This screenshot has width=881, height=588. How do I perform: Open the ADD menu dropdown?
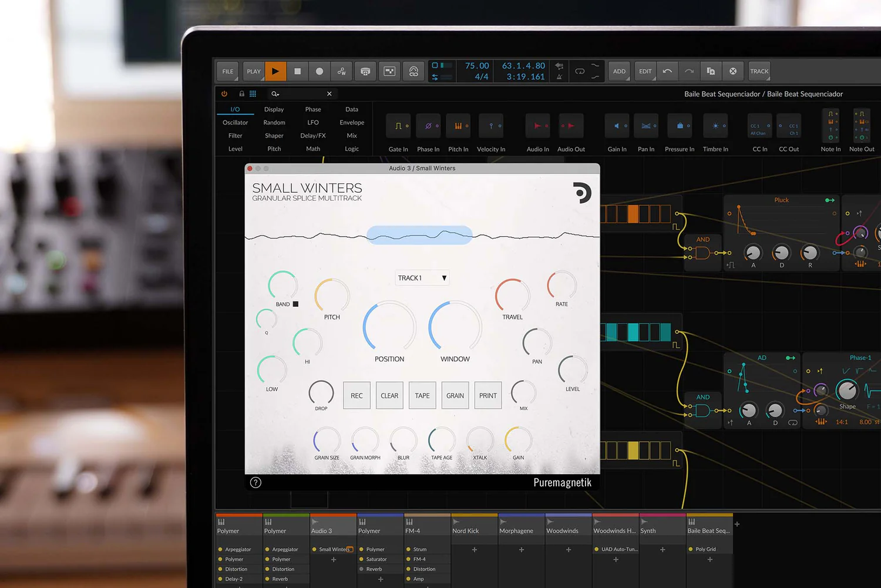tap(620, 71)
